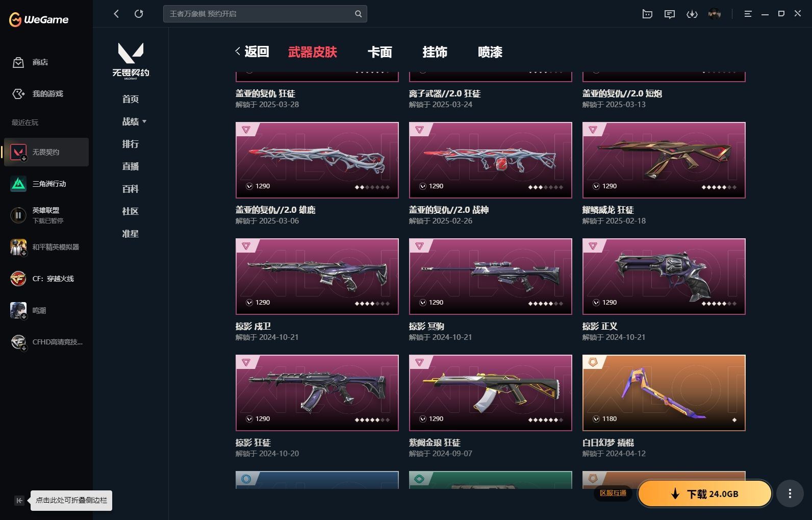Click the refresh icon in top bar
Screen dimensions: 812x520
139,14
